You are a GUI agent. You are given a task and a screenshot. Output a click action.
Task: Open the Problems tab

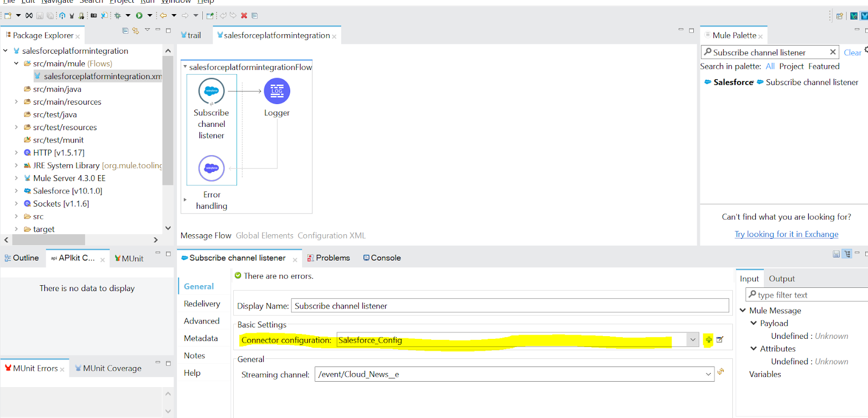pyautogui.click(x=329, y=258)
